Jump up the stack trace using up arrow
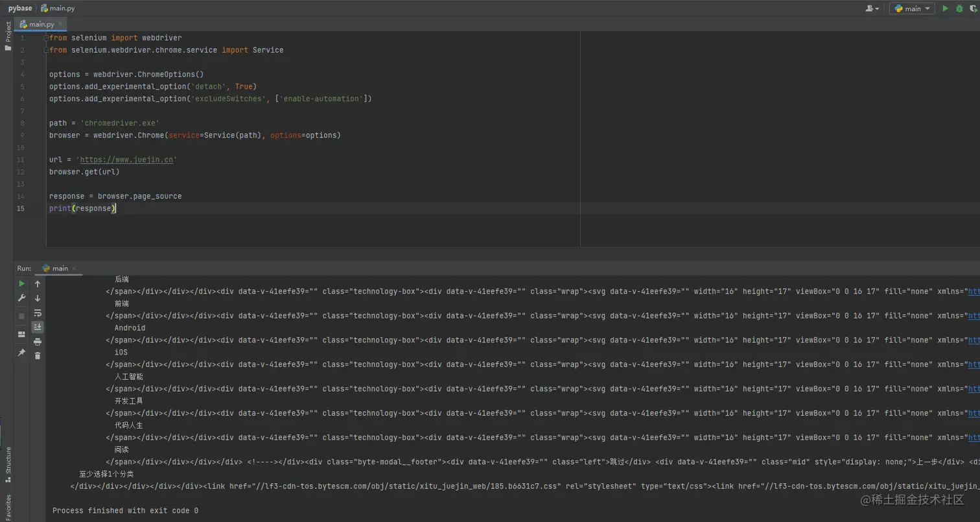Screen dimensions: 980x522 [38, 284]
